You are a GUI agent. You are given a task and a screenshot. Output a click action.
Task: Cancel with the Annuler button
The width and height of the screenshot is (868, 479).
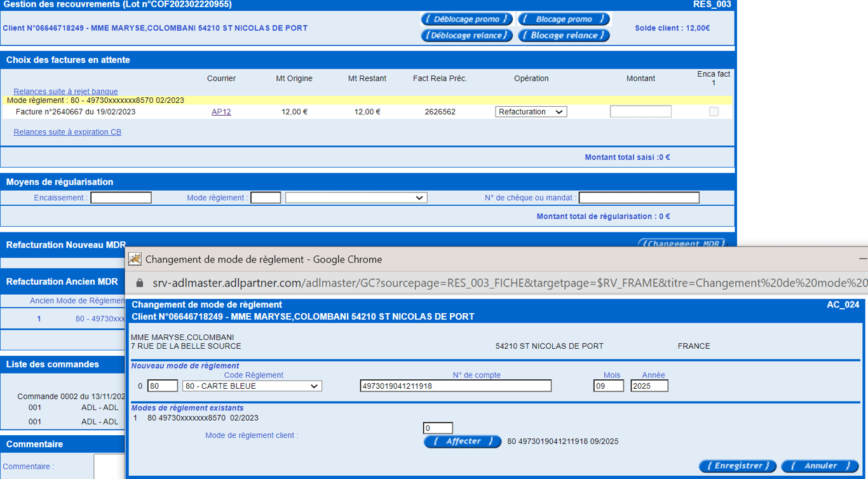click(x=820, y=466)
